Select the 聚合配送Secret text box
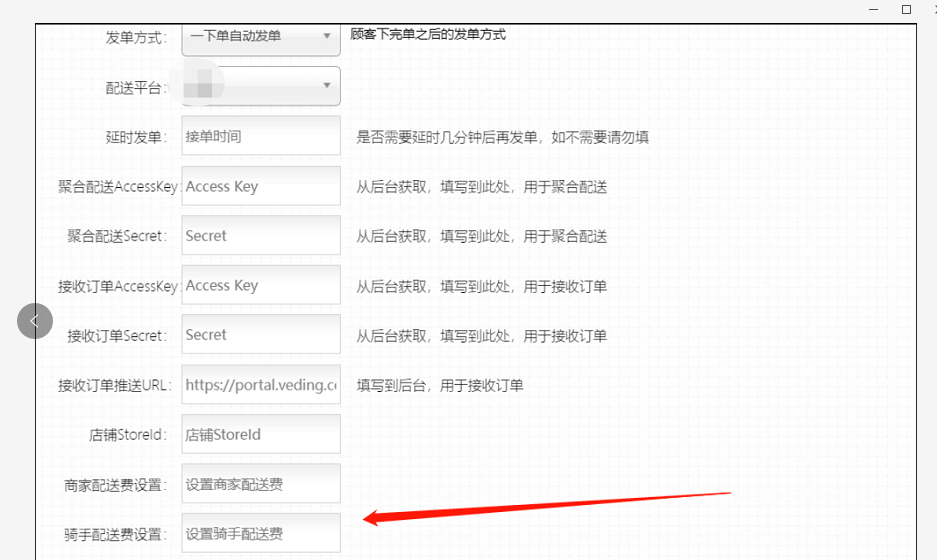The width and height of the screenshot is (937, 560). click(260, 236)
